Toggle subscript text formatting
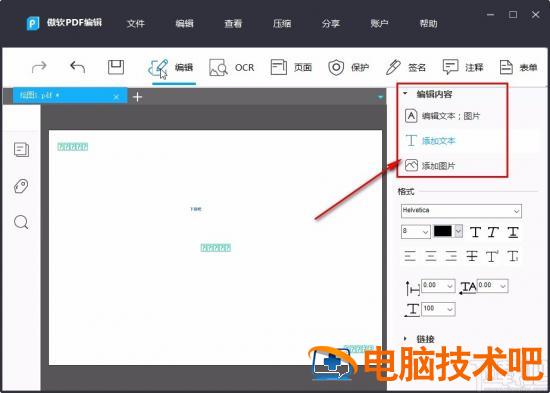The image size is (550, 393). pos(512,257)
